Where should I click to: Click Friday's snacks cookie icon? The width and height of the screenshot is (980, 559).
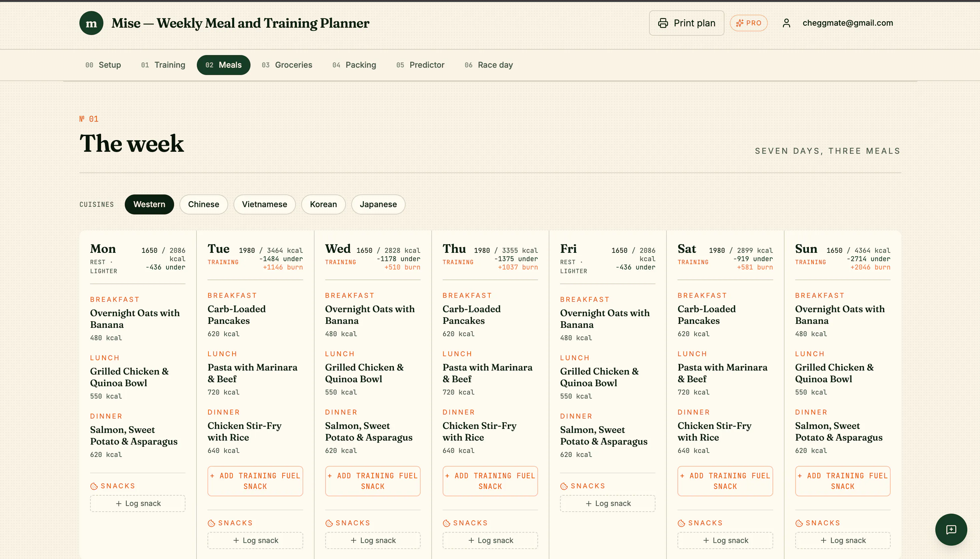tap(564, 486)
